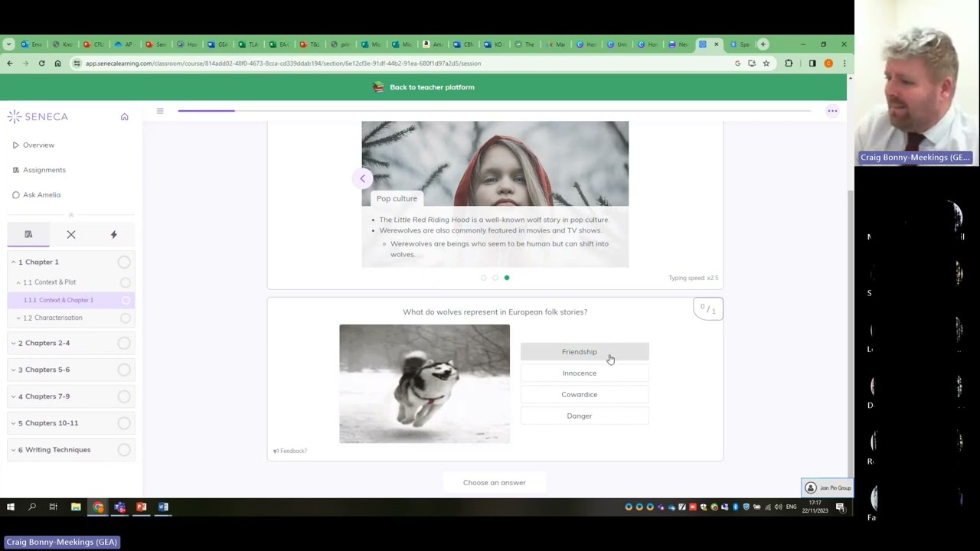Bookmark this page with star icon
The image size is (980, 551).
click(766, 64)
